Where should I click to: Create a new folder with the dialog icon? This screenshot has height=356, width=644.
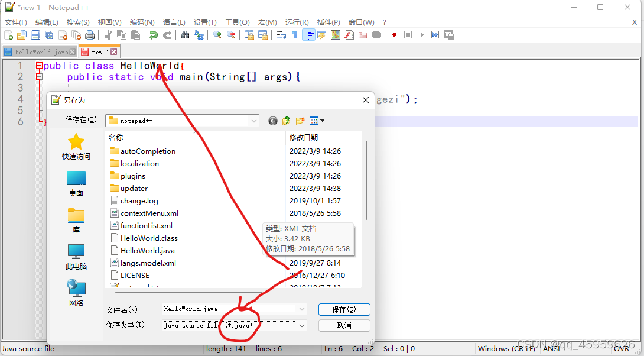coord(300,121)
